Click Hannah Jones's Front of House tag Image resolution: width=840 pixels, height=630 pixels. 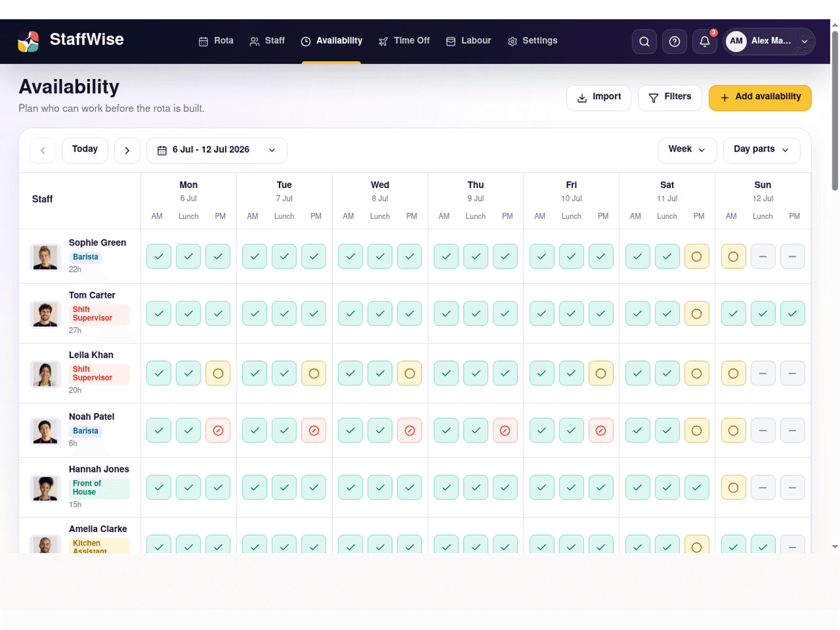(99, 488)
